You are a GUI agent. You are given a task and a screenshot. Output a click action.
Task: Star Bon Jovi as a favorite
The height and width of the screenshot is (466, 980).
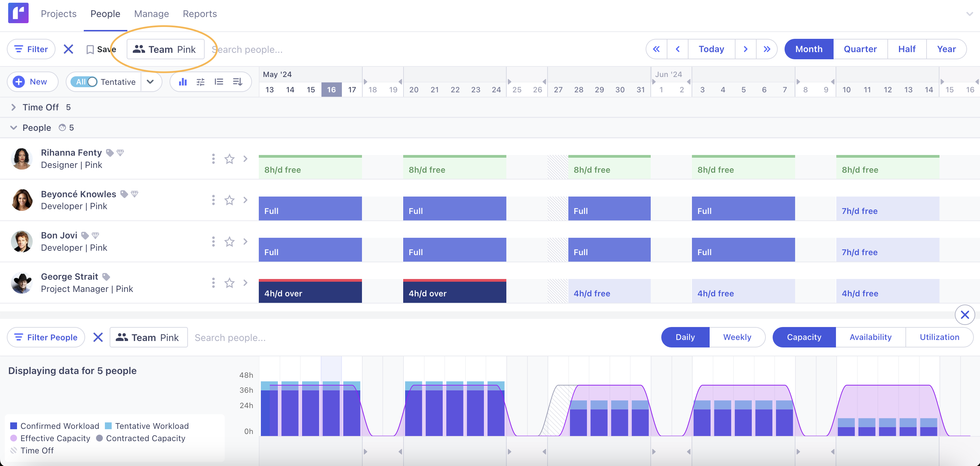click(230, 242)
